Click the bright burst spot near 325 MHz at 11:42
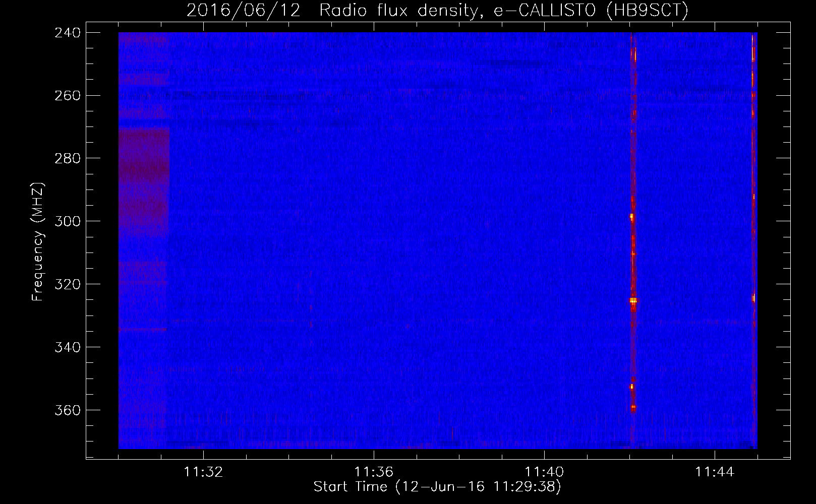Screen dimensions: 816x504 click(x=633, y=300)
